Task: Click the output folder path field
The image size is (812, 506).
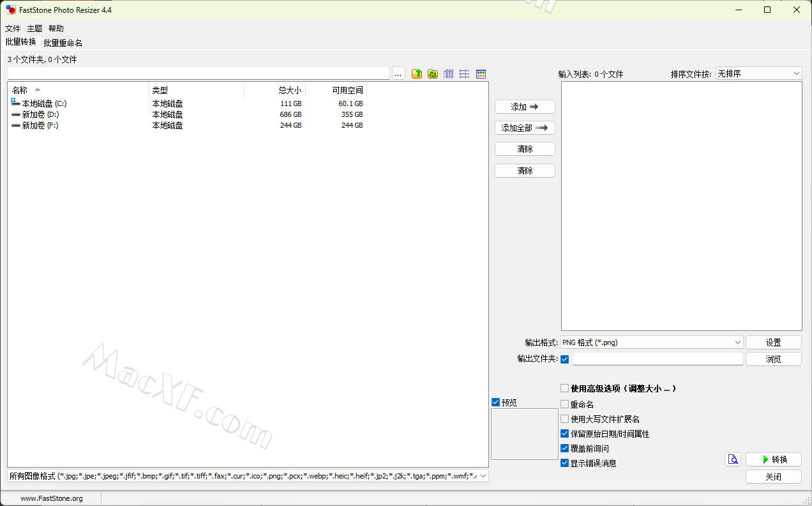Action: (658, 359)
